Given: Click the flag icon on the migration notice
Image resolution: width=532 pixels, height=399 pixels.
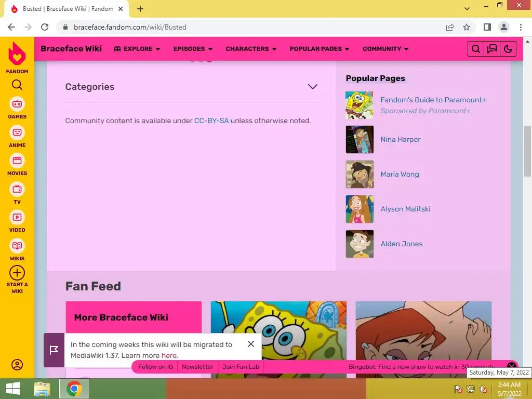Looking at the screenshot, I should pyautogui.click(x=54, y=350).
